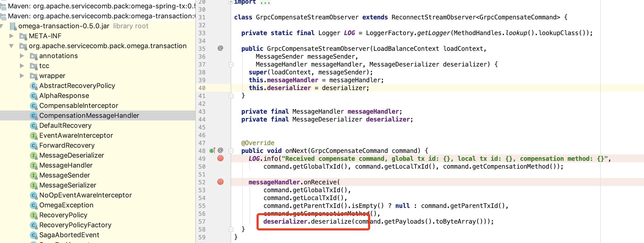Click the MessageHandler interface icon
The width and height of the screenshot is (644, 243).
pyautogui.click(x=34, y=165)
